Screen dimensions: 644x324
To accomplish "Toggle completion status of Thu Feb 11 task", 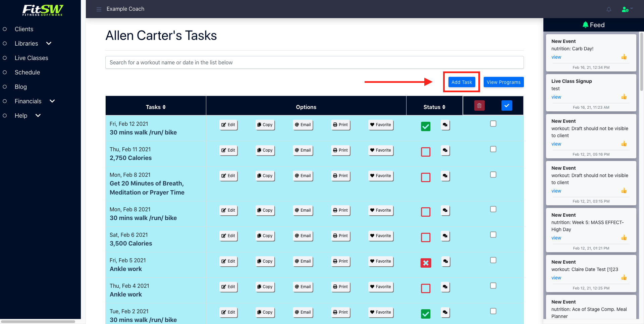I will [x=426, y=152].
